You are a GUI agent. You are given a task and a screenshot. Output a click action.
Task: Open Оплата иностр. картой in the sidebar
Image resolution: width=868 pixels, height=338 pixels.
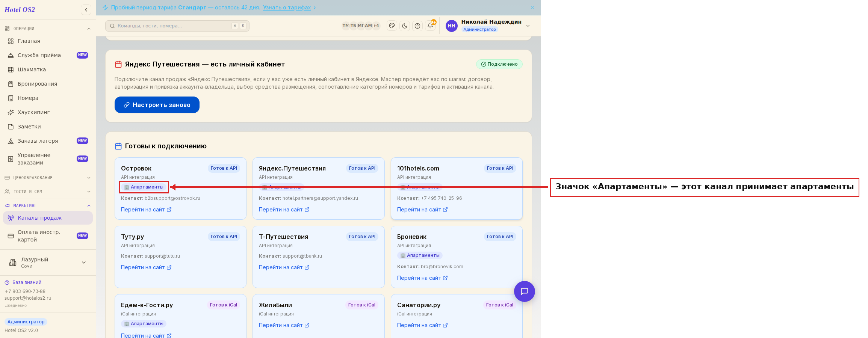48,236
